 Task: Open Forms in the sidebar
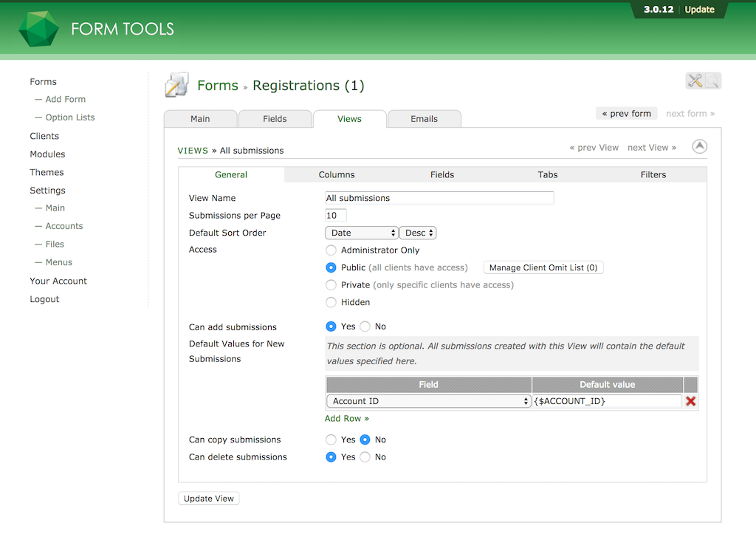[x=43, y=81]
